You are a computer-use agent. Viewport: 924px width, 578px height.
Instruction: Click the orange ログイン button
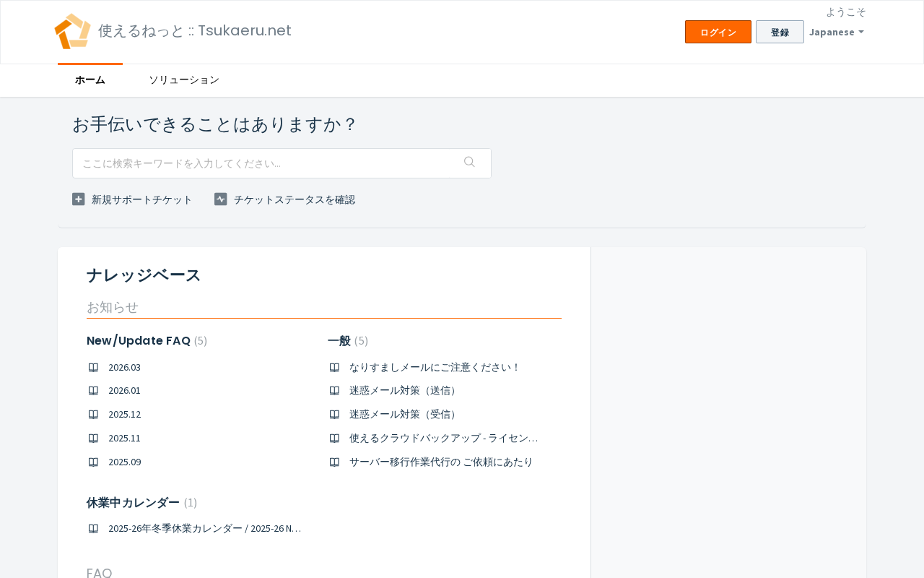718,32
